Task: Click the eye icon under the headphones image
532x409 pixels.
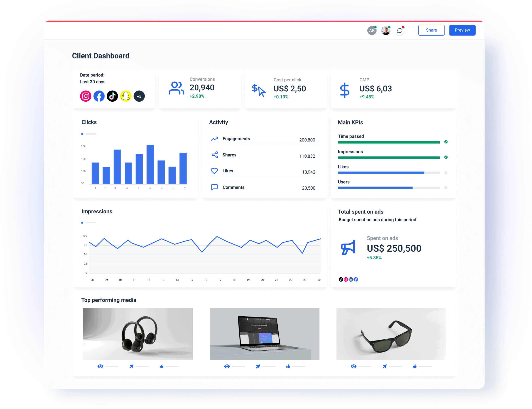Action: pyautogui.click(x=100, y=366)
